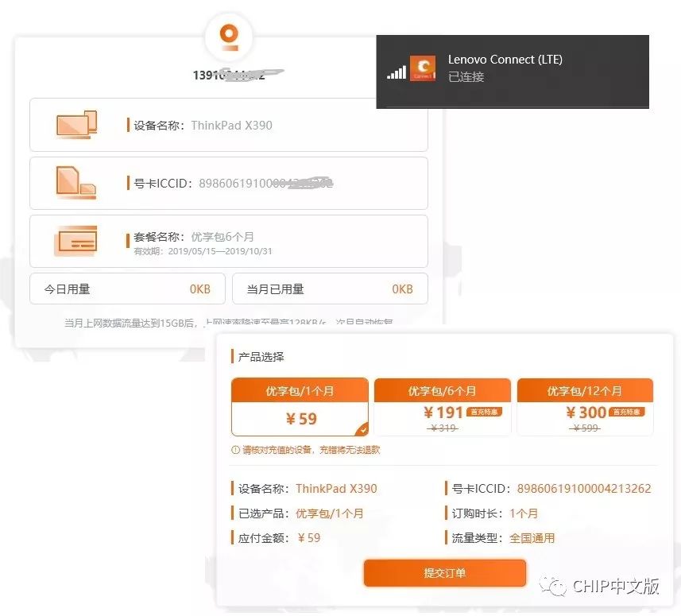Click the laptop device name icon
This screenshot has height=616, width=681.
point(76,124)
